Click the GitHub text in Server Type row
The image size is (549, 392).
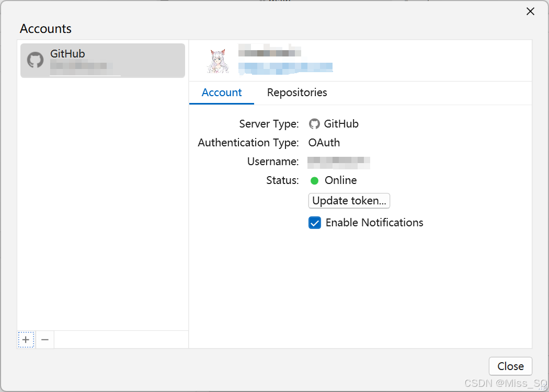341,124
